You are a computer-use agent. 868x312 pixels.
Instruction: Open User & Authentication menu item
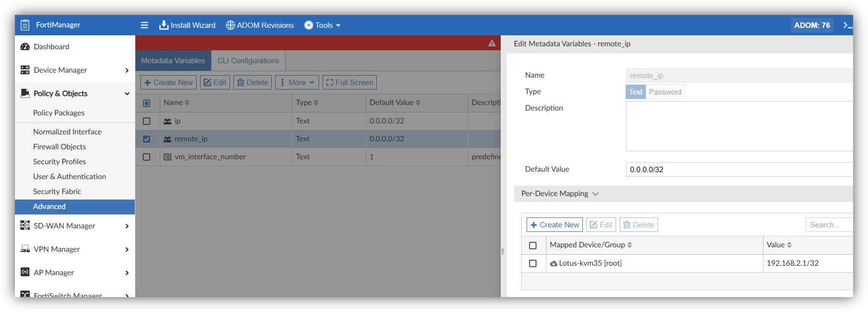click(69, 177)
